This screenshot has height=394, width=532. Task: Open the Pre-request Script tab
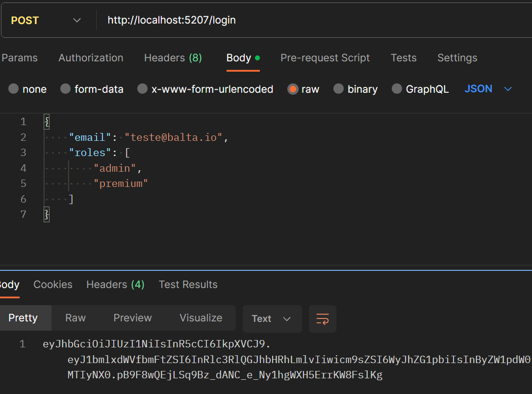(325, 58)
